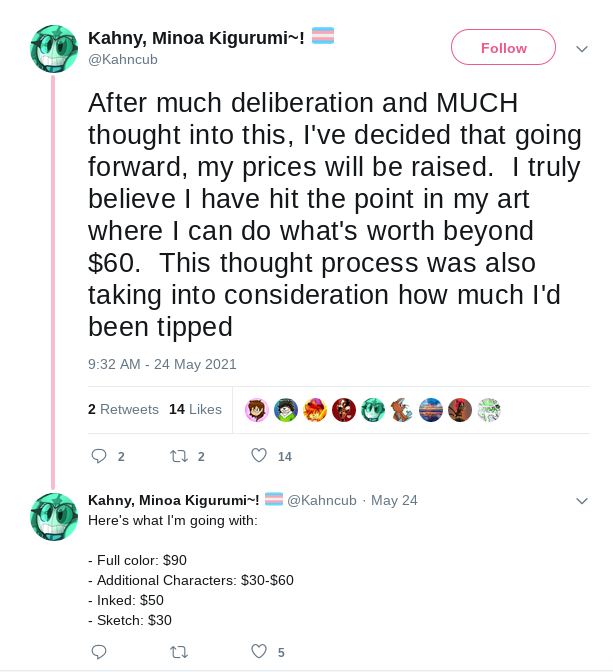Open the avatar beside the reply tweet
The image size is (613, 672).
(54, 516)
